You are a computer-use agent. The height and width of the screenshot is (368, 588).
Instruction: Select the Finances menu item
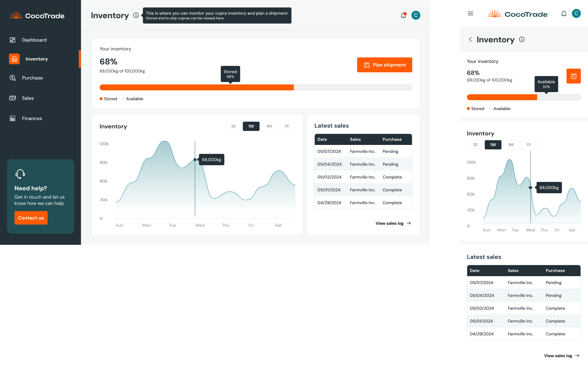[x=32, y=118]
